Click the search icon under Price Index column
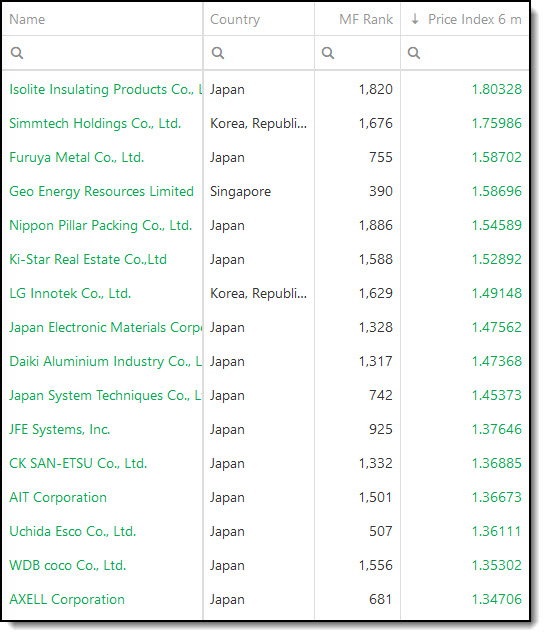 [x=414, y=53]
